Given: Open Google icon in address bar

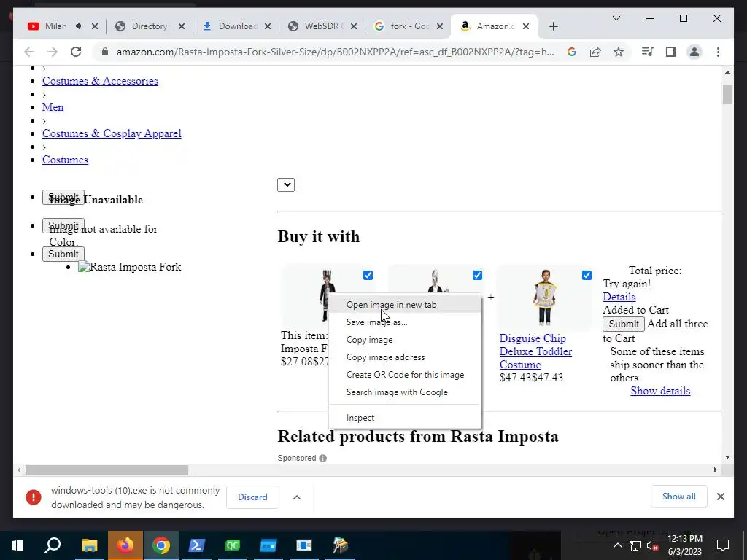Looking at the screenshot, I should [572, 52].
